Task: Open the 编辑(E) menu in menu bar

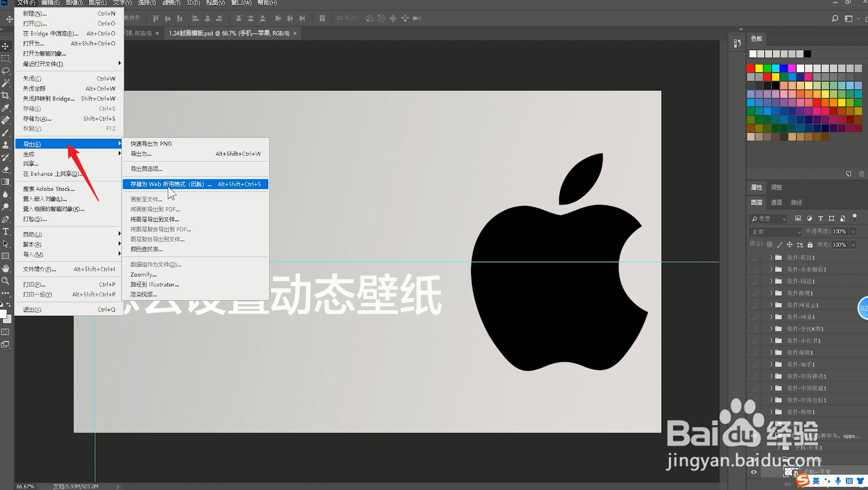Action: click(51, 3)
